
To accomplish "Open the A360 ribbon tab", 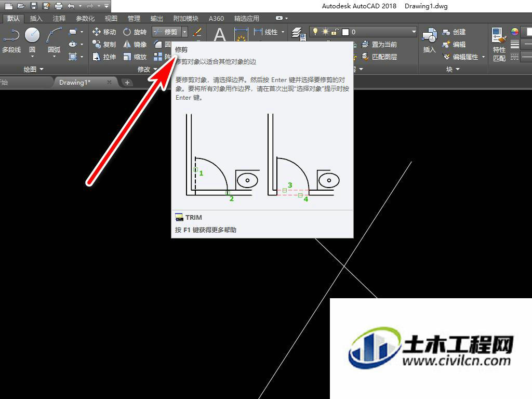I will (216, 18).
